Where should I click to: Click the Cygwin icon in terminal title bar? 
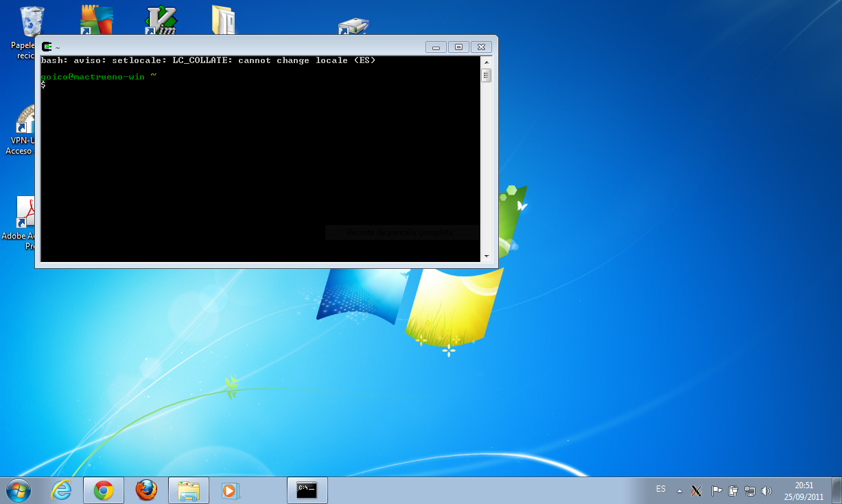47,47
